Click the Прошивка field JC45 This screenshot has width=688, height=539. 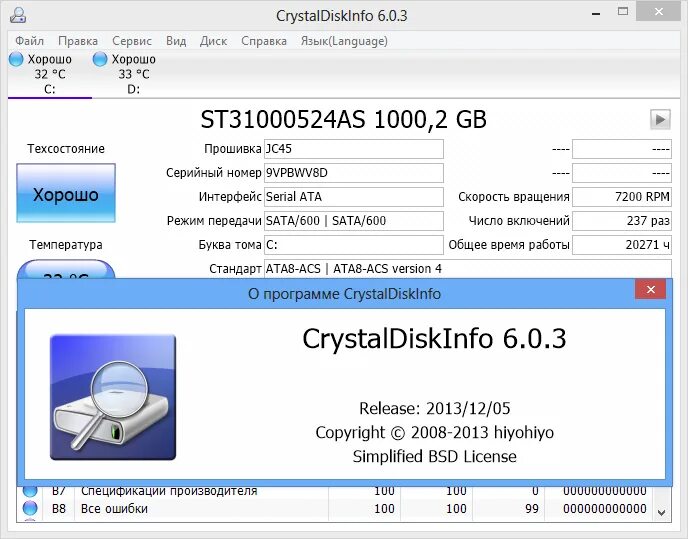[x=354, y=149]
